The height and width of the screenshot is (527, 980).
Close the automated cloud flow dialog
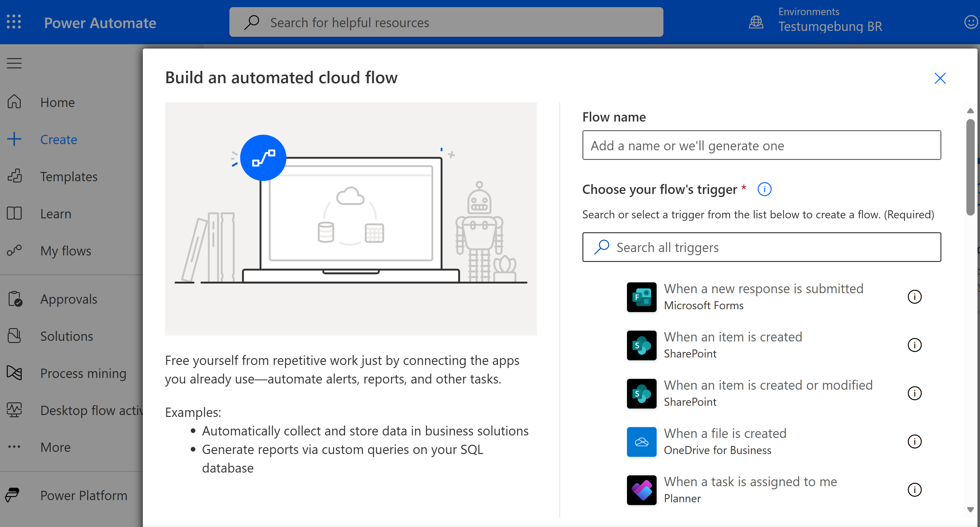click(x=940, y=78)
